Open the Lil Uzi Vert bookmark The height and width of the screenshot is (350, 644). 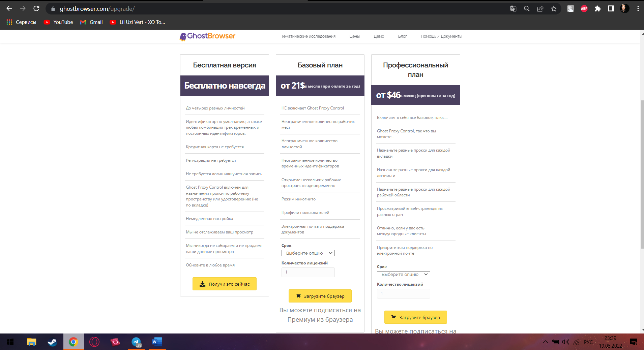tap(138, 22)
